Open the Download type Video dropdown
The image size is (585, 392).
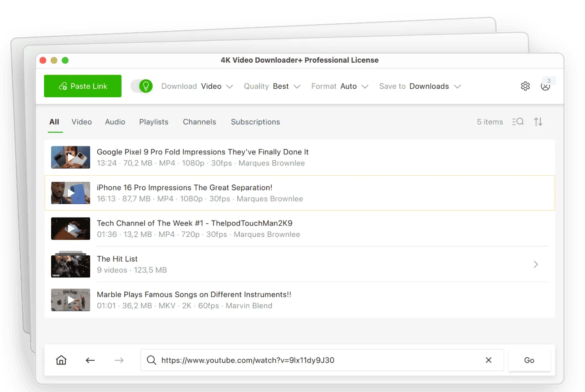197,86
